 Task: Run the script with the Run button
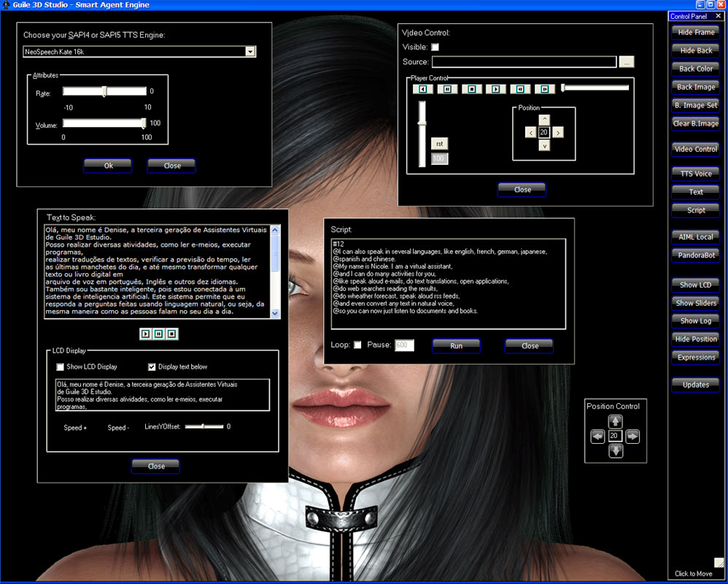pyautogui.click(x=456, y=345)
